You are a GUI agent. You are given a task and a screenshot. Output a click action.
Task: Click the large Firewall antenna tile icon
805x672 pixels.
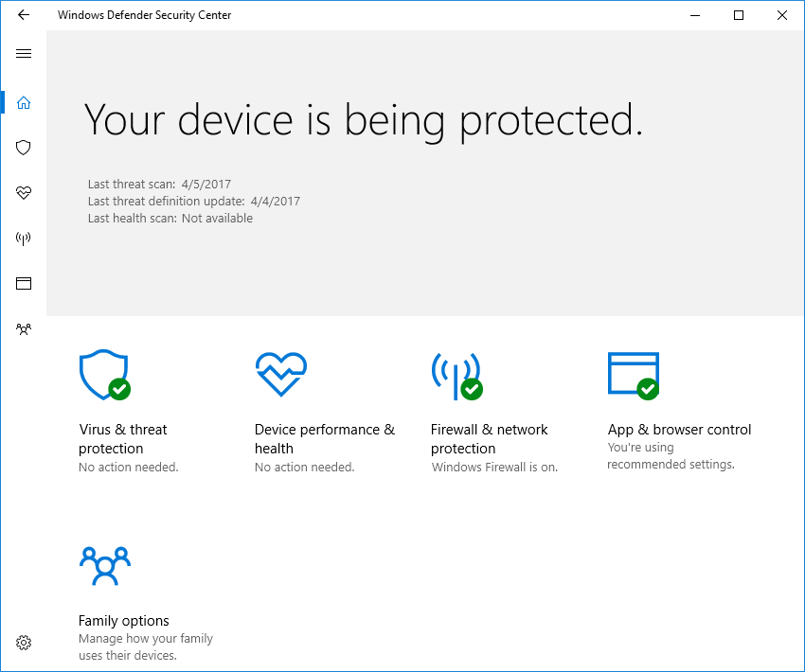[x=456, y=376]
